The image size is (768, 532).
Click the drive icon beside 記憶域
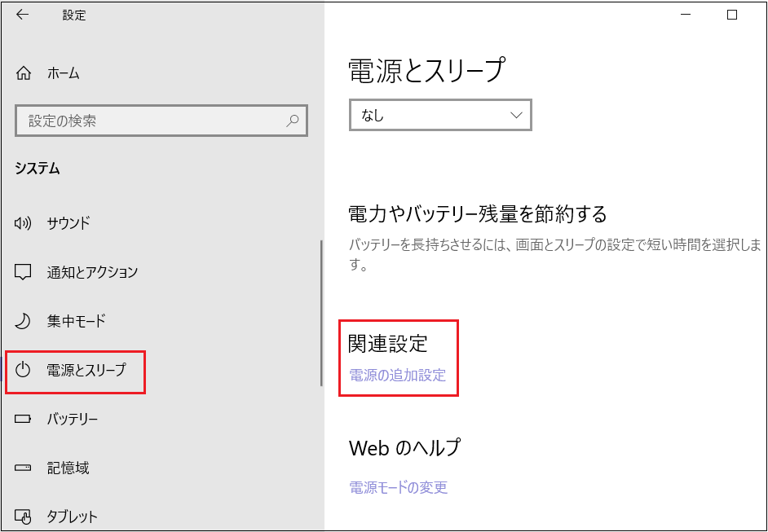pos(24,468)
